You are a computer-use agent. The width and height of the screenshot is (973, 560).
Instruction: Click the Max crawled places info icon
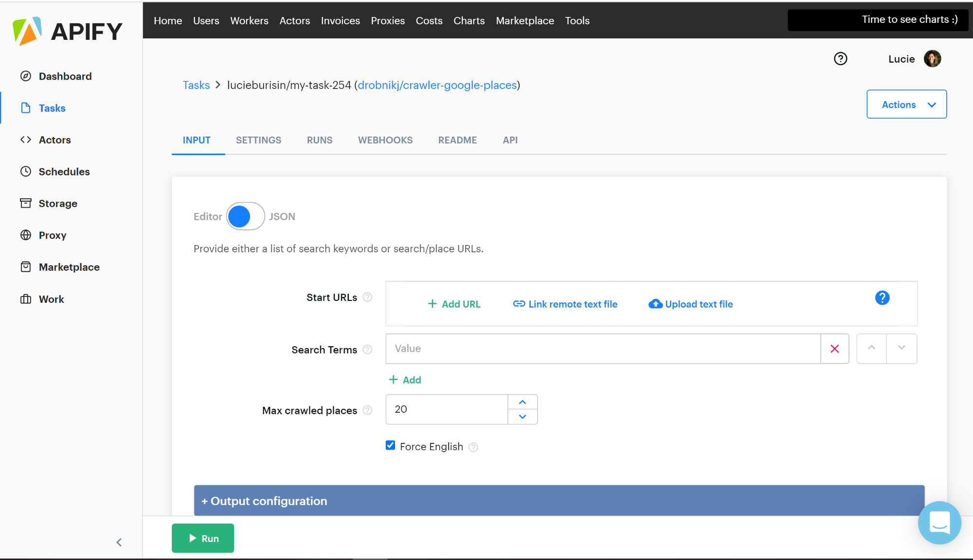pos(368,410)
